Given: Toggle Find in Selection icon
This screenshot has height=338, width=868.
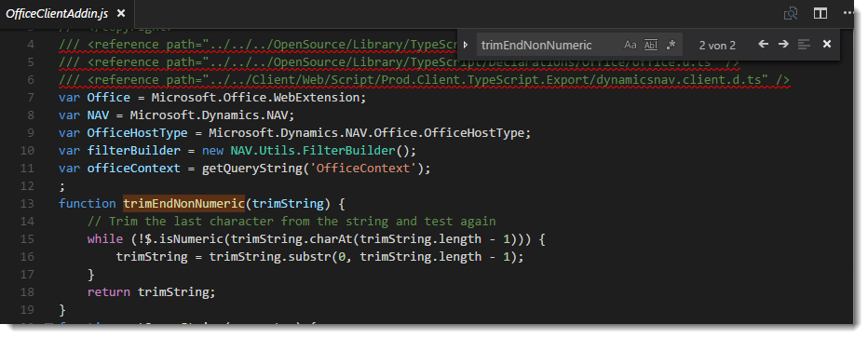Looking at the screenshot, I should pyautogui.click(x=805, y=45).
